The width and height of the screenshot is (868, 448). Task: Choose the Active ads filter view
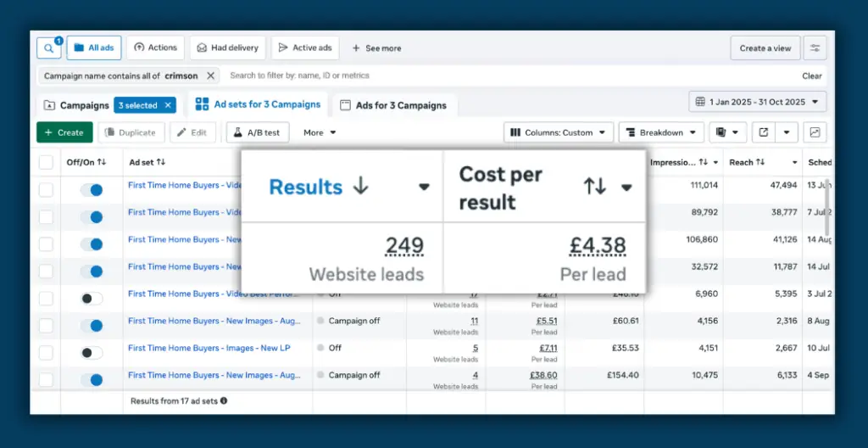tap(305, 48)
